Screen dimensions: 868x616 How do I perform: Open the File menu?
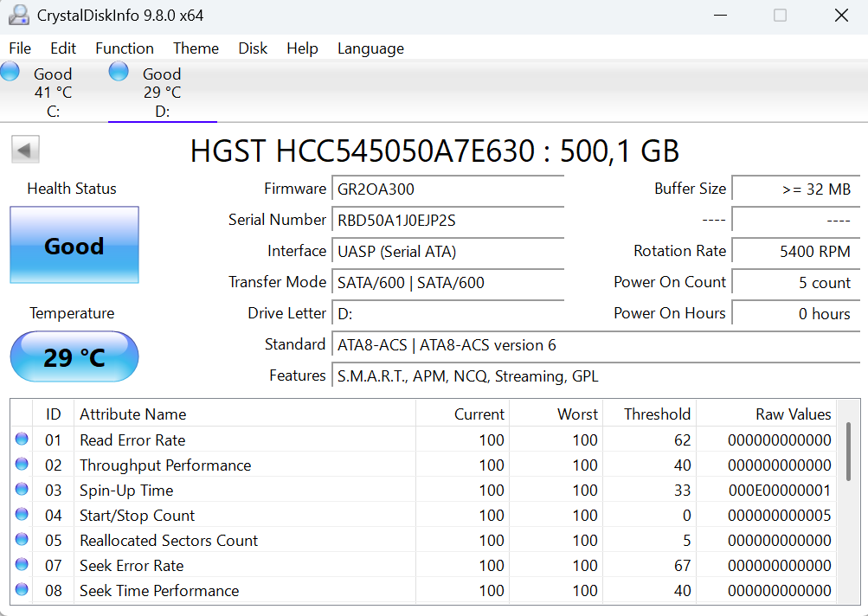[20, 48]
